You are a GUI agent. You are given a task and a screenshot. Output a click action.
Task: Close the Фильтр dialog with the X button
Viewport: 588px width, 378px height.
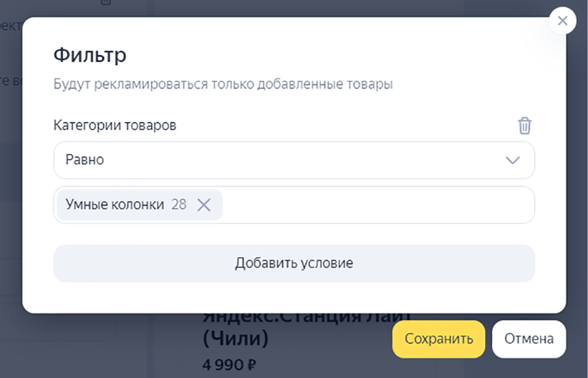point(562,21)
